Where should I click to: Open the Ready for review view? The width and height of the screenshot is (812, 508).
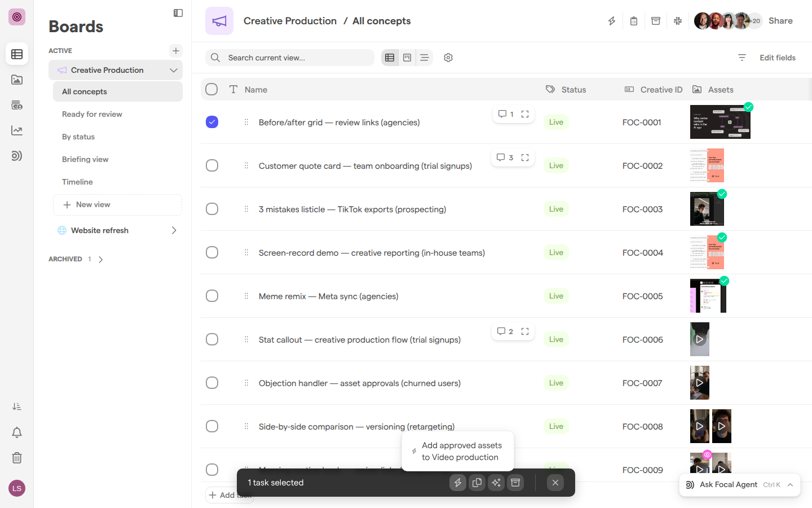click(118, 114)
